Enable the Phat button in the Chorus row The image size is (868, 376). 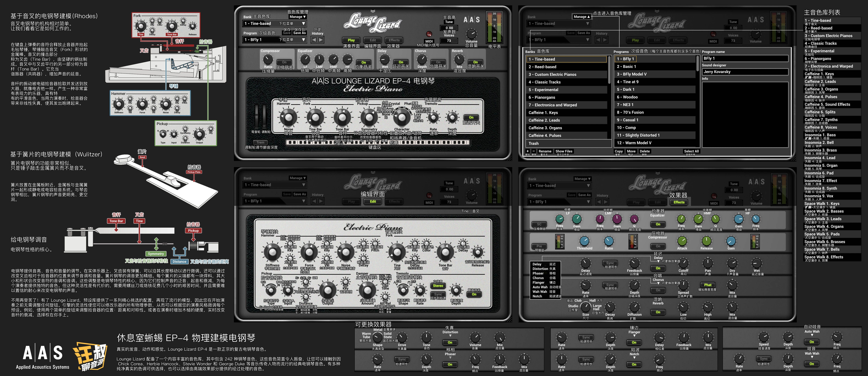point(708,285)
